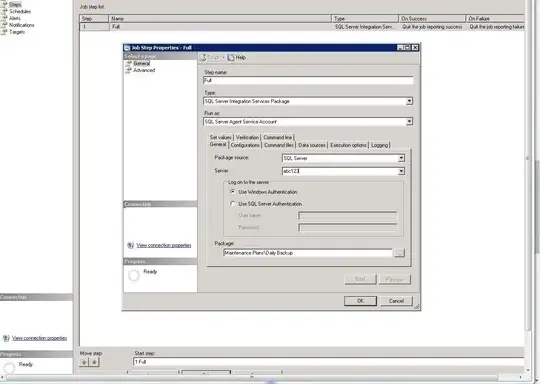
Task: Click Cancel in Job Step Properties
Action: [x=396, y=301]
